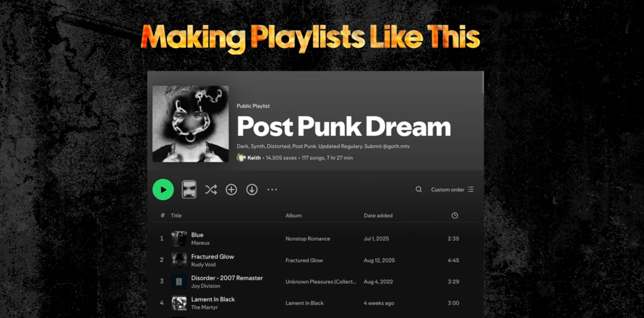The width and height of the screenshot is (644, 318).
Task: Click the playlist preview thumbnail beside the play button
Action: point(189,190)
